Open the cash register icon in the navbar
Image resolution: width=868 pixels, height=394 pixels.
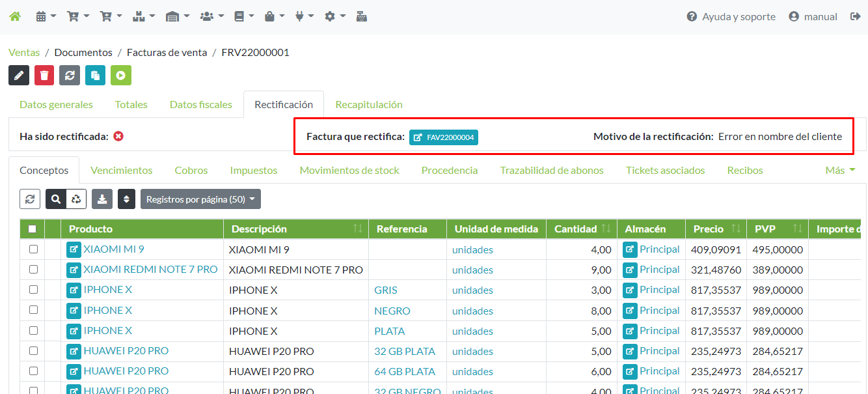pos(362,15)
